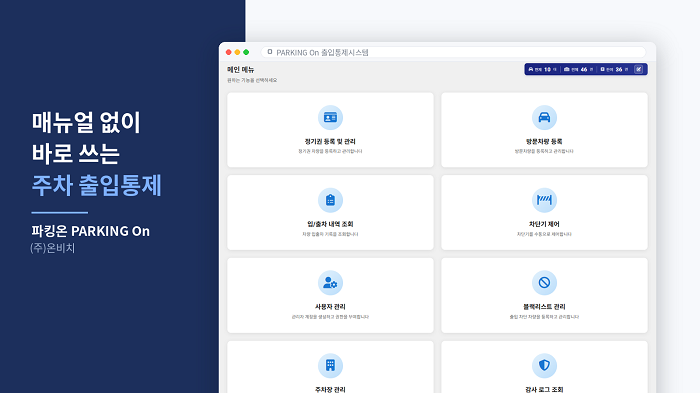The width and height of the screenshot is (700, 393).
Task: Select the 주차장 관리 building icon
Action: pyautogui.click(x=330, y=365)
